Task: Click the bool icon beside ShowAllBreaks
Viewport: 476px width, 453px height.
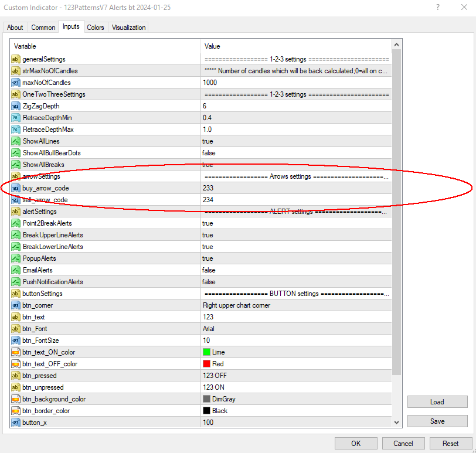Action: pyautogui.click(x=15, y=165)
